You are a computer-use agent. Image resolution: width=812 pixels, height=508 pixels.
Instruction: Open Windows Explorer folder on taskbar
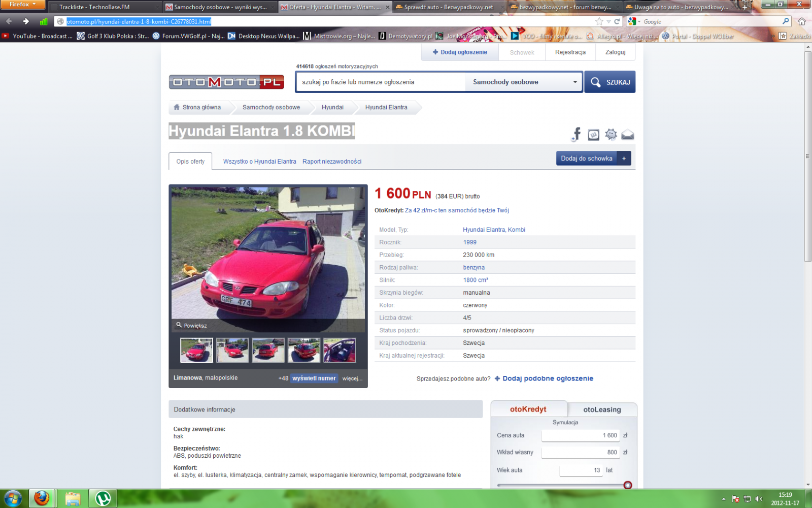(x=73, y=498)
